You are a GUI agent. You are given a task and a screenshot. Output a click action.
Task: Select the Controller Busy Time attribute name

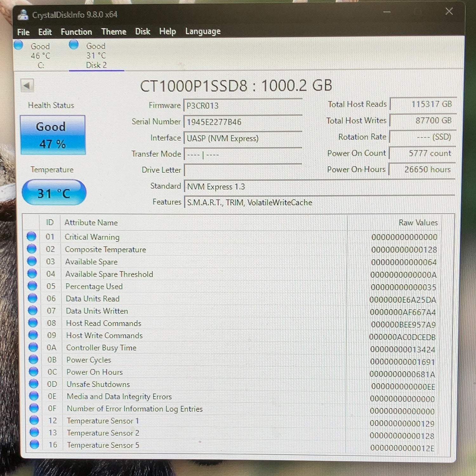pos(101,348)
